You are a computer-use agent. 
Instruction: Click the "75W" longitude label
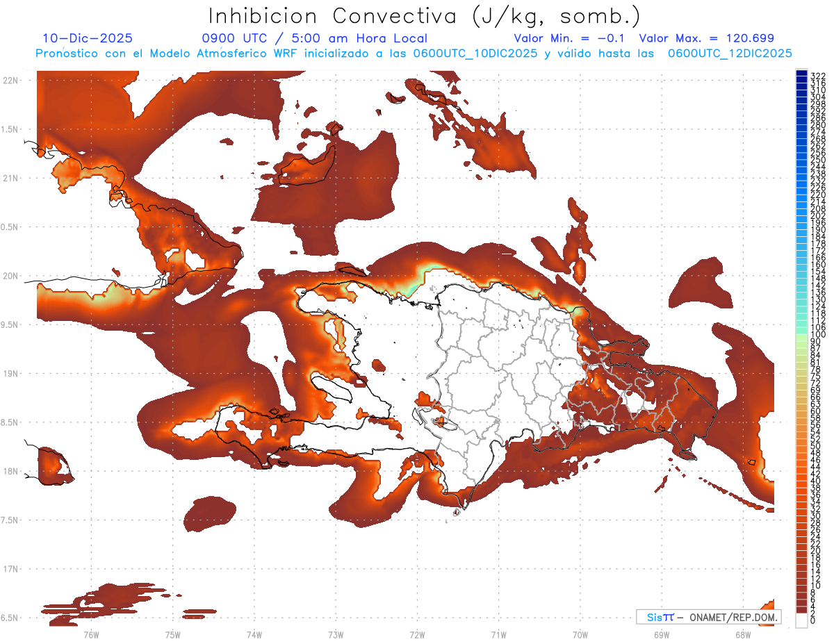tap(172, 635)
